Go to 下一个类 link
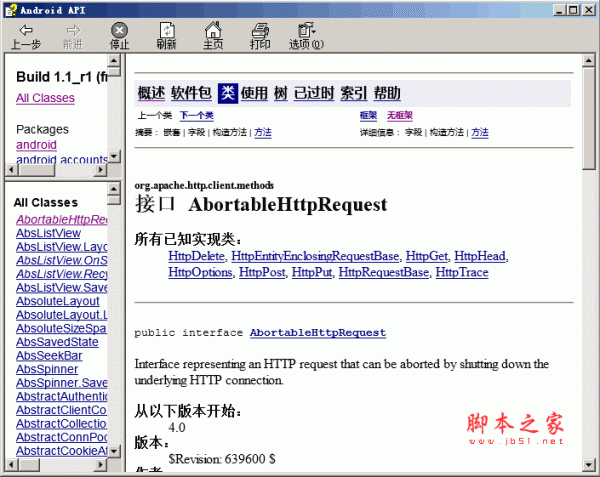This screenshot has width=600, height=477. (x=197, y=115)
